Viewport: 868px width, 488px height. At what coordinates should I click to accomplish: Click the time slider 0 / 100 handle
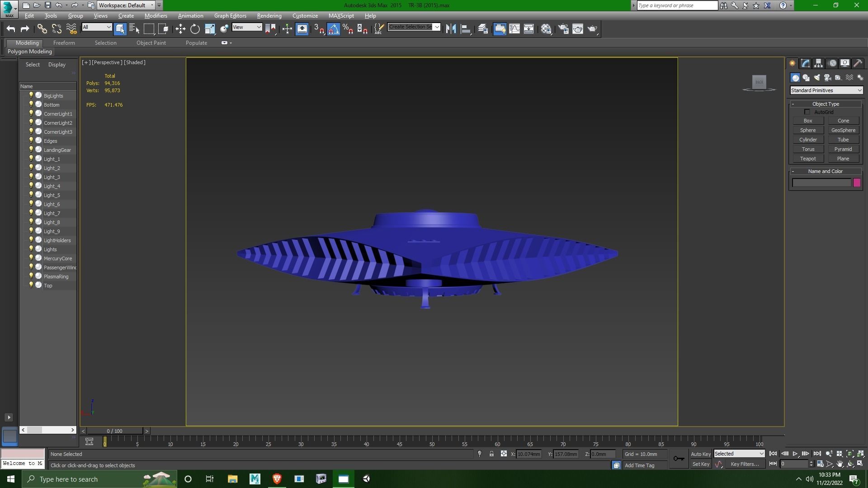[x=115, y=431]
